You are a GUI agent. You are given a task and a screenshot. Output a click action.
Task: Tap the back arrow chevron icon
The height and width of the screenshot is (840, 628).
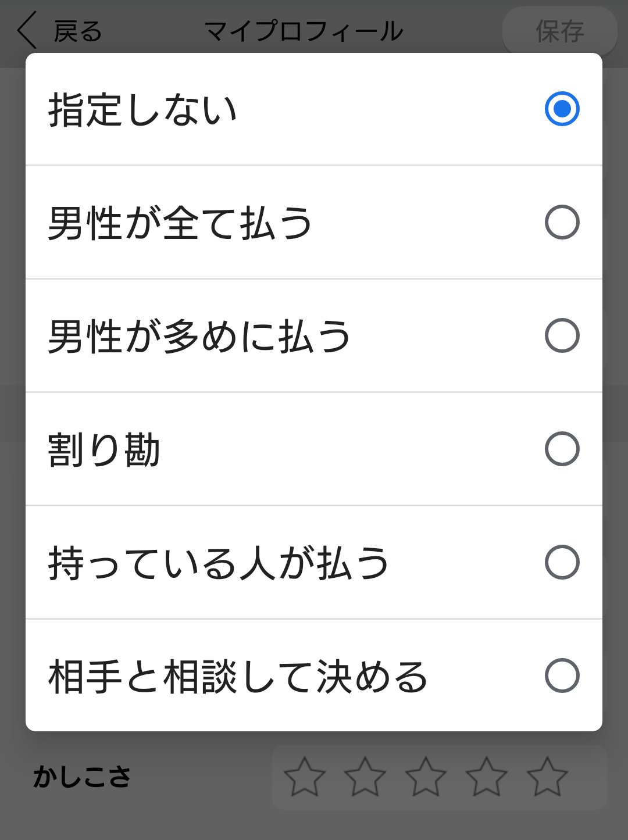(27, 31)
